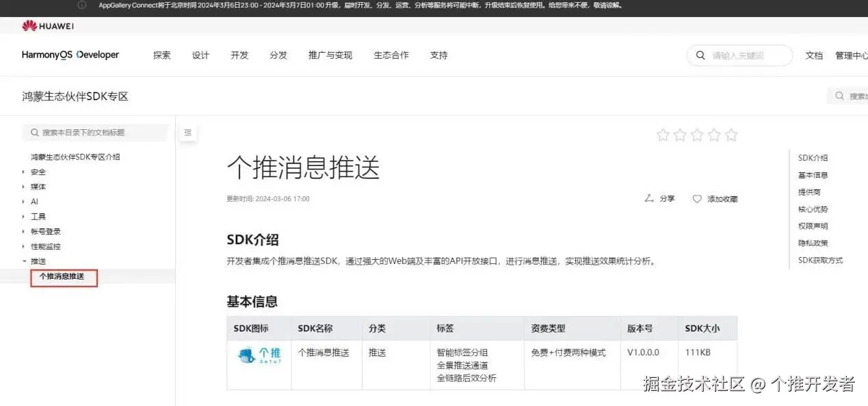Jump to SDK介绍 in page outline
This screenshot has height=406, width=868.
(813, 158)
